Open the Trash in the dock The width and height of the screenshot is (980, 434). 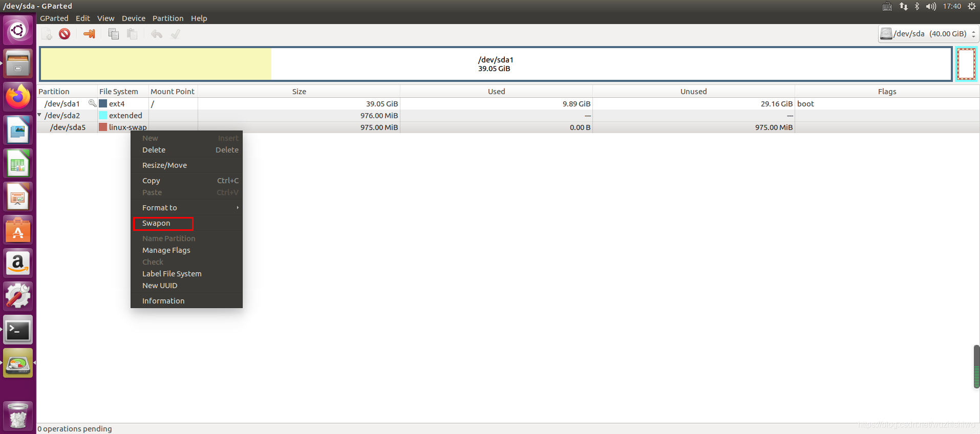click(18, 415)
